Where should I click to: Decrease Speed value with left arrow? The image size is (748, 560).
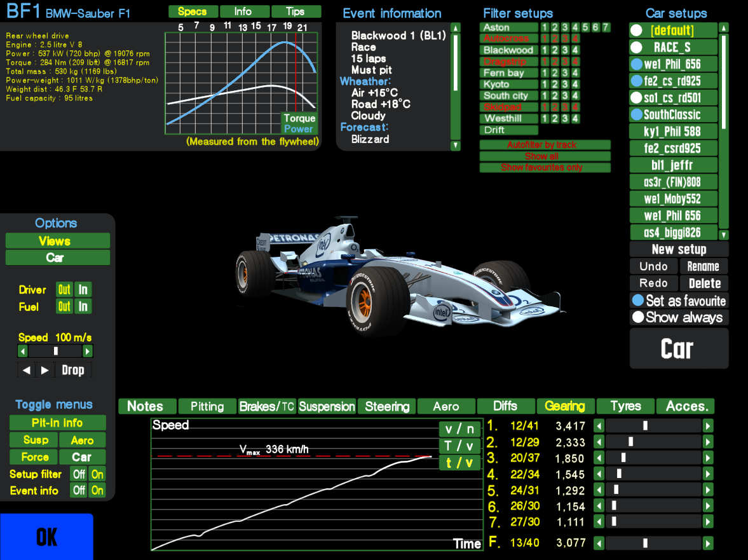click(22, 352)
